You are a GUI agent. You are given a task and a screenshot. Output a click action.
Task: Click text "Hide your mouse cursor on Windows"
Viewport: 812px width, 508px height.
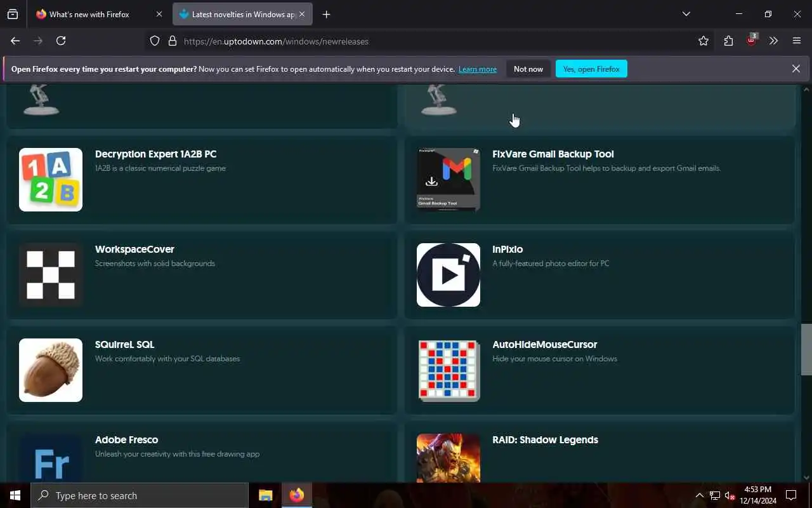(x=554, y=359)
